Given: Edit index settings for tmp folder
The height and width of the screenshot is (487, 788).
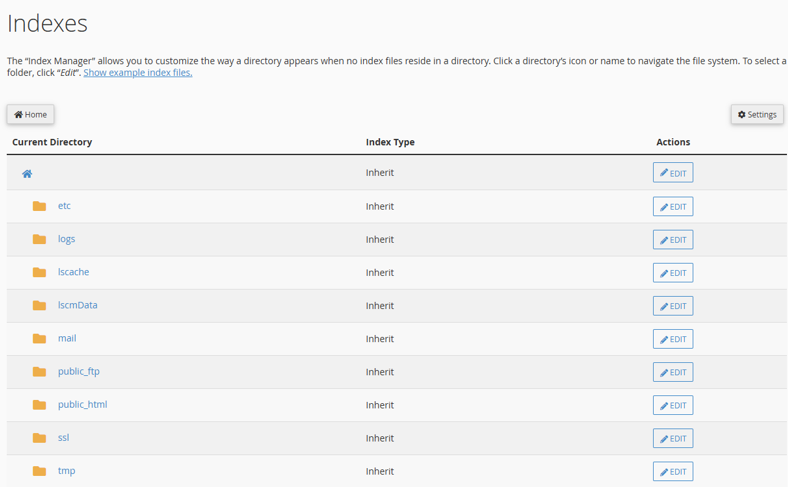Looking at the screenshot, I should (672, 472).
